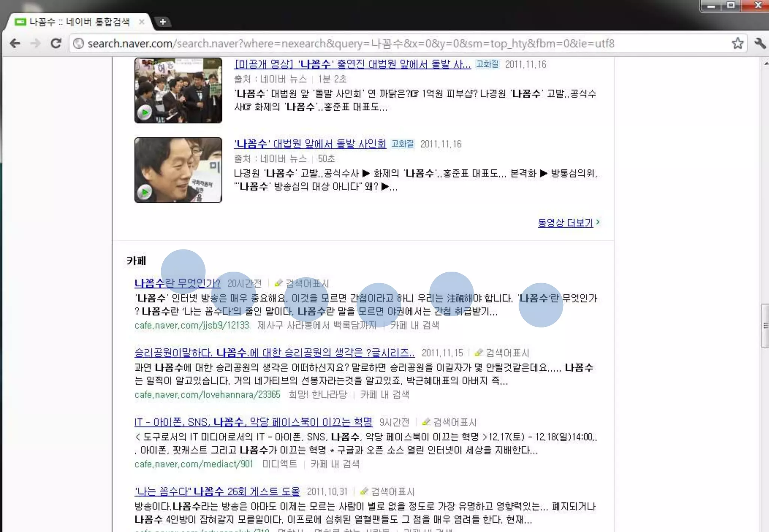This screenshot has width=769, height=532.
Task: Play the second video via green play icon
Action: (x=145, y=192)
